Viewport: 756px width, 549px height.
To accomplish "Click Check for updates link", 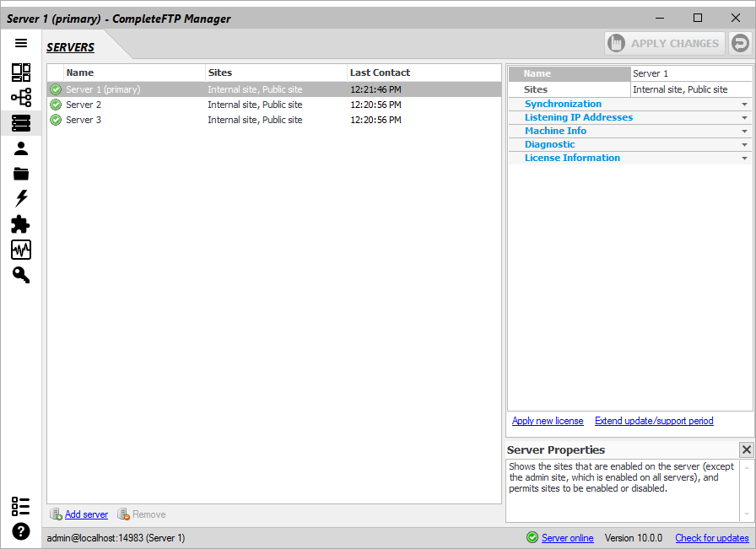I will (711, 538).
